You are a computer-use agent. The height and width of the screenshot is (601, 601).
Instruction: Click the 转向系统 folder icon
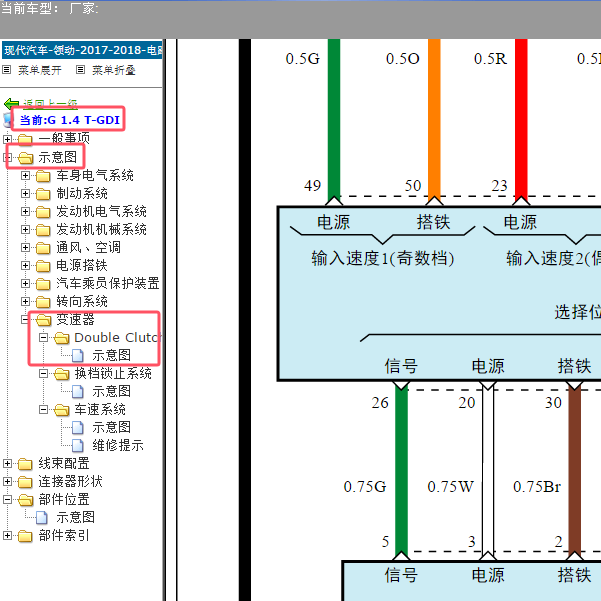(43, 302)
